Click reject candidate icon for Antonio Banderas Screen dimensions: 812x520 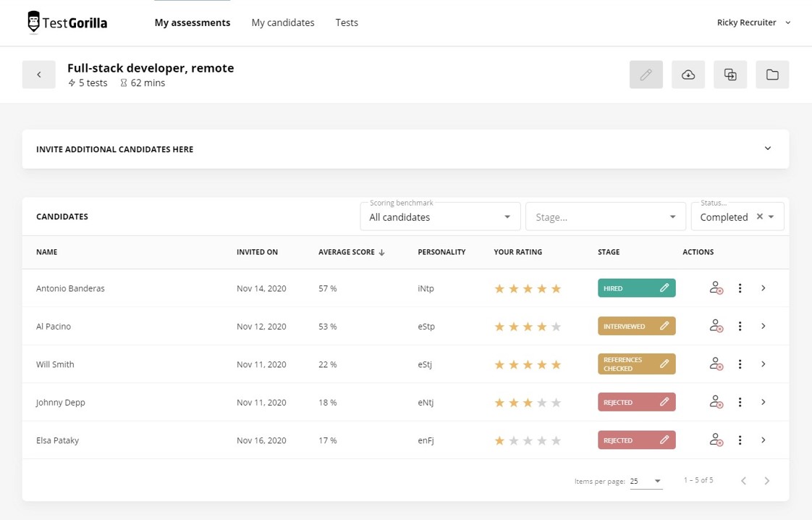point(716,288)
